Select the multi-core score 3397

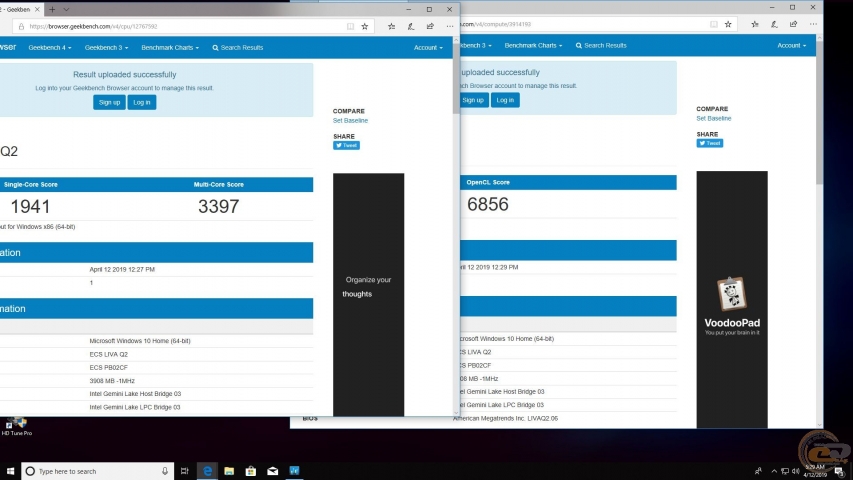click(x=218, y=207)
